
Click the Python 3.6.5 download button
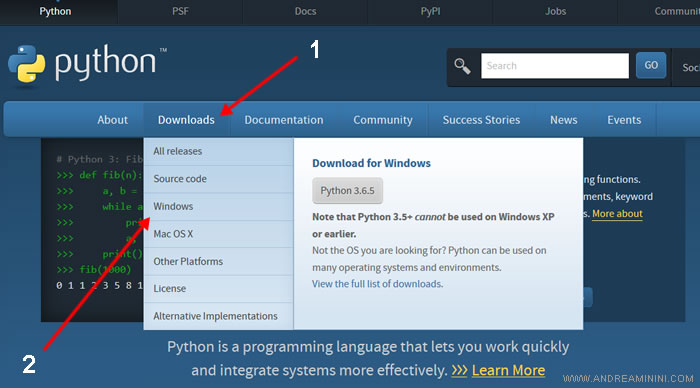point(347,191)
